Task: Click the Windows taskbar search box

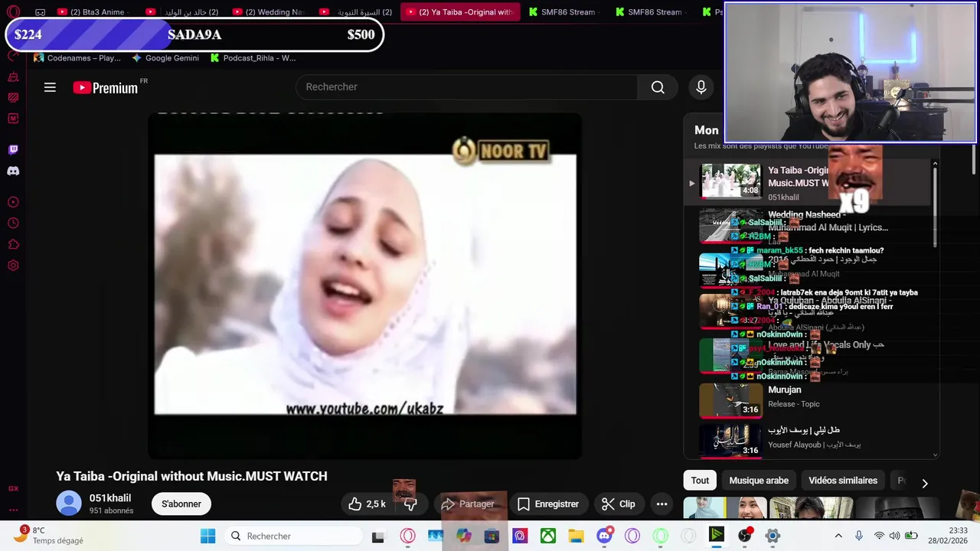Action: (296, 536)
